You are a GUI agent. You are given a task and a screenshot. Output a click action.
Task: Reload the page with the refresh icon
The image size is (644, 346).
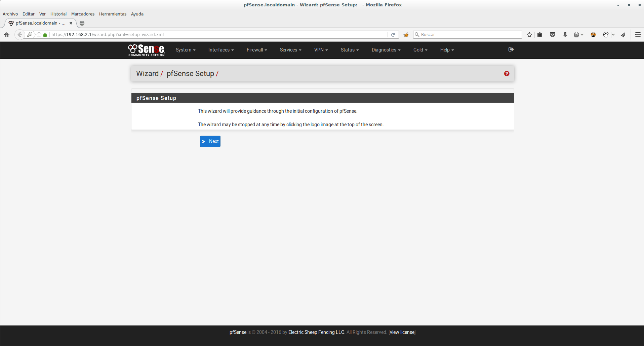tap(393, 35)
